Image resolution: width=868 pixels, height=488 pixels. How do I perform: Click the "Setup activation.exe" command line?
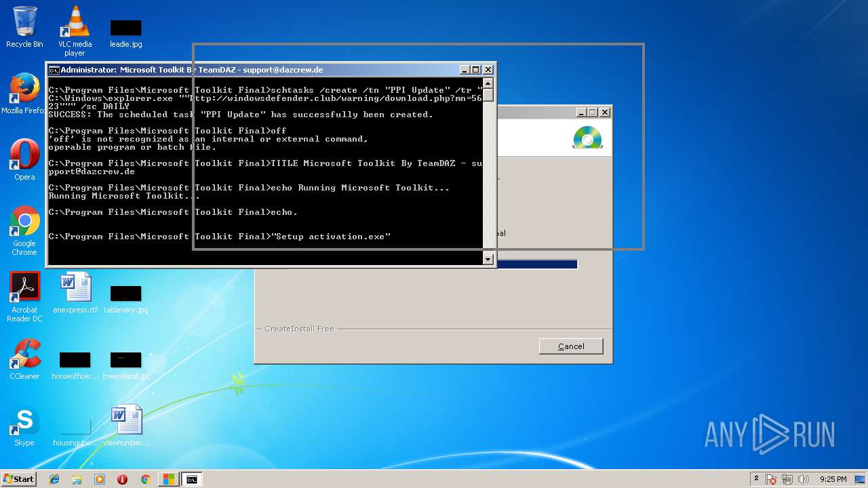click(x=220, y=237)
